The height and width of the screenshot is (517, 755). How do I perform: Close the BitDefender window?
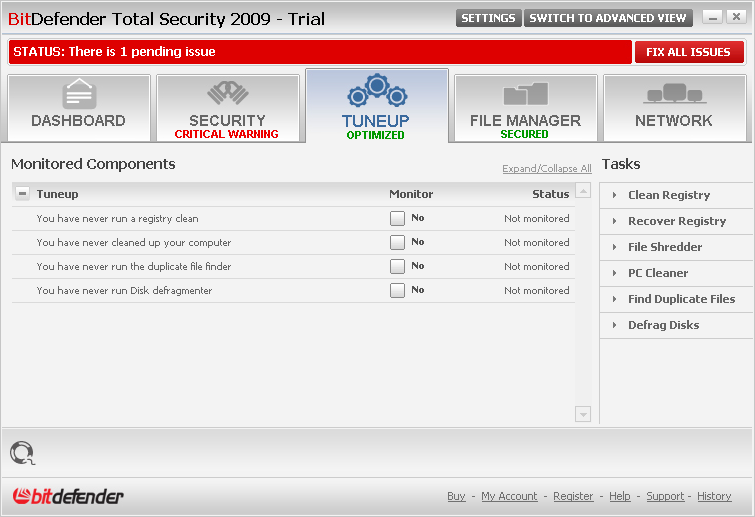pyautogui.click(x=736, y=17)
